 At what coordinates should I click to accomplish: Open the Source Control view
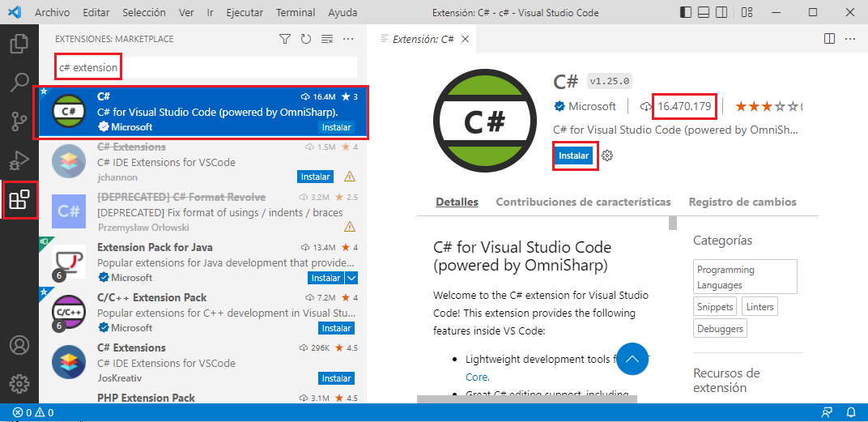[19, 121]
